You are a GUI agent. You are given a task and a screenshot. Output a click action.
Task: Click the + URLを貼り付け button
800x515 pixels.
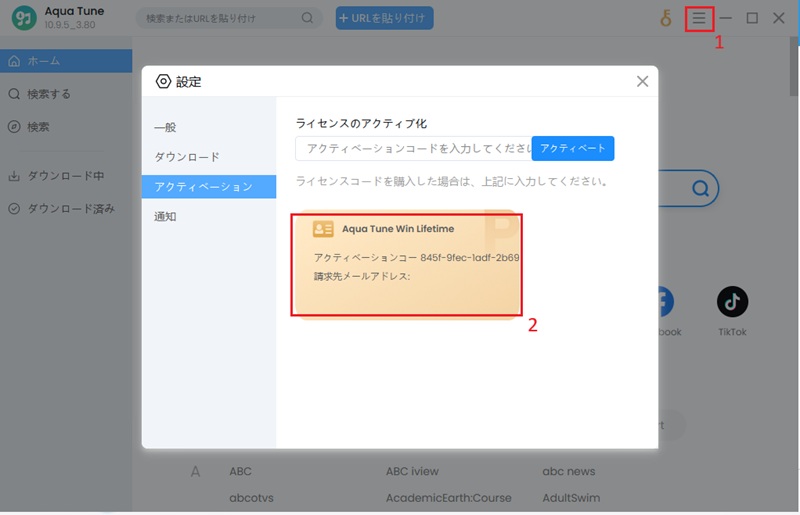385,18
